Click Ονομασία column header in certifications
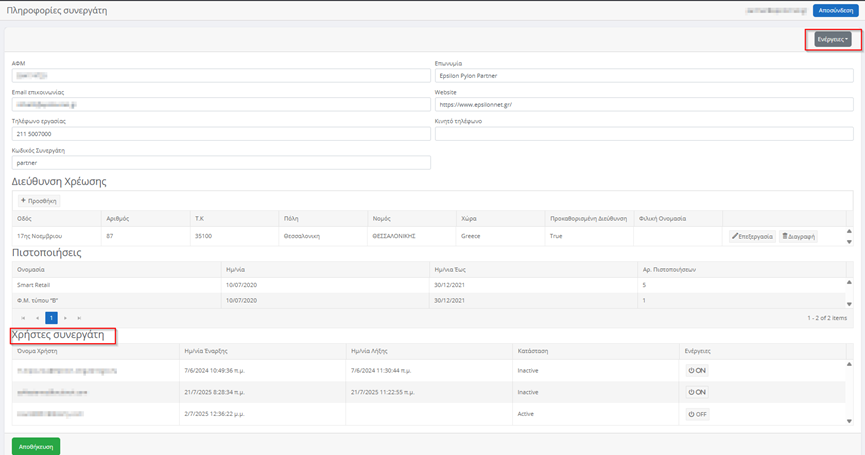 30,270
